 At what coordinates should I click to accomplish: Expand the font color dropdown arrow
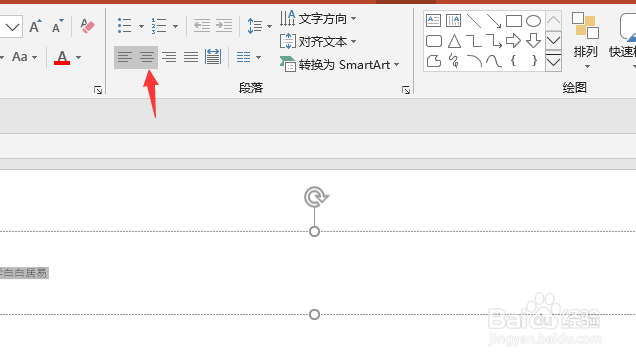coord(79,57)
